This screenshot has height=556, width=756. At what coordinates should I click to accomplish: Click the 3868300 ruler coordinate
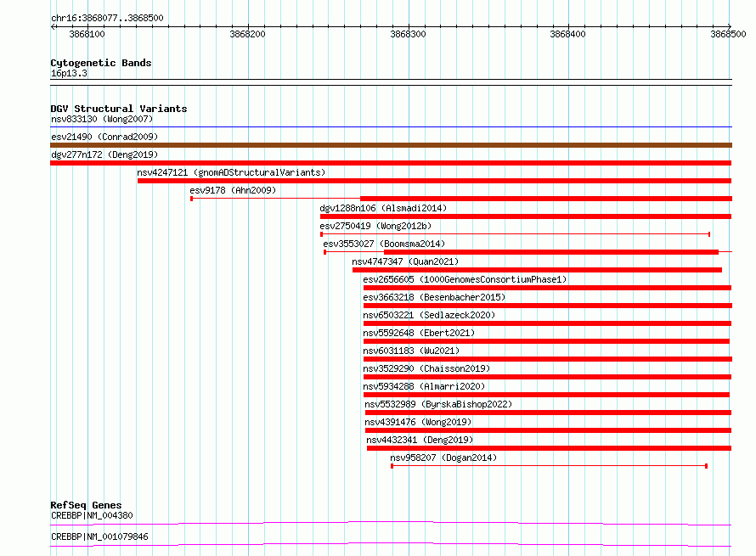[x=408, y=34]
